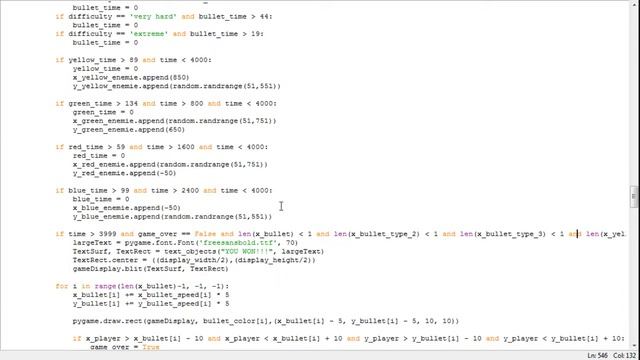The height and width of the screenshot is (360, 640).
Task: Click the 'if x_player > x_bullet[i] - 10' line
Action: 349,339
